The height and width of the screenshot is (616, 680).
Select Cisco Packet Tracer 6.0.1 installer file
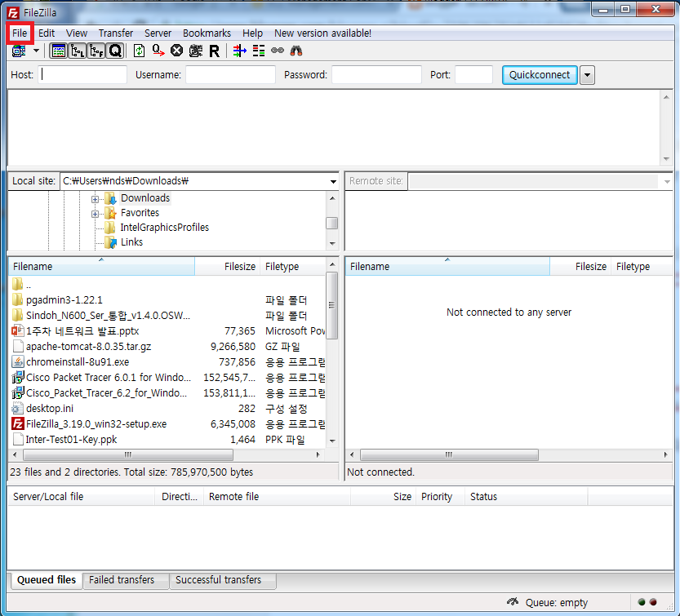tap(109, 378)
